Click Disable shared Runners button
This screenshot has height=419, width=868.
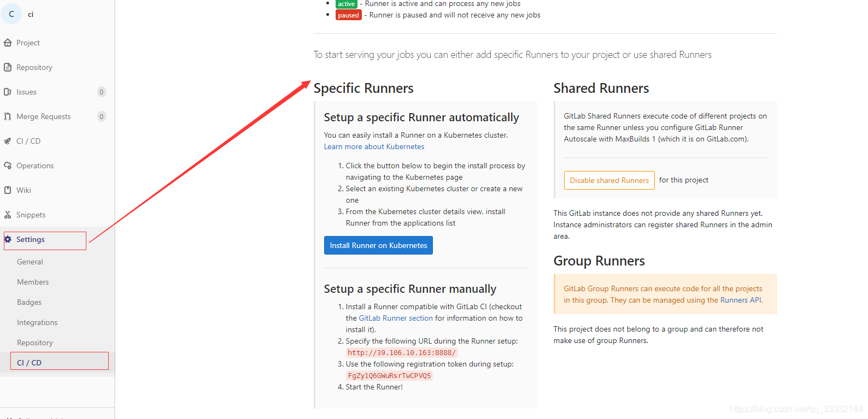click(x=609, y=180)
